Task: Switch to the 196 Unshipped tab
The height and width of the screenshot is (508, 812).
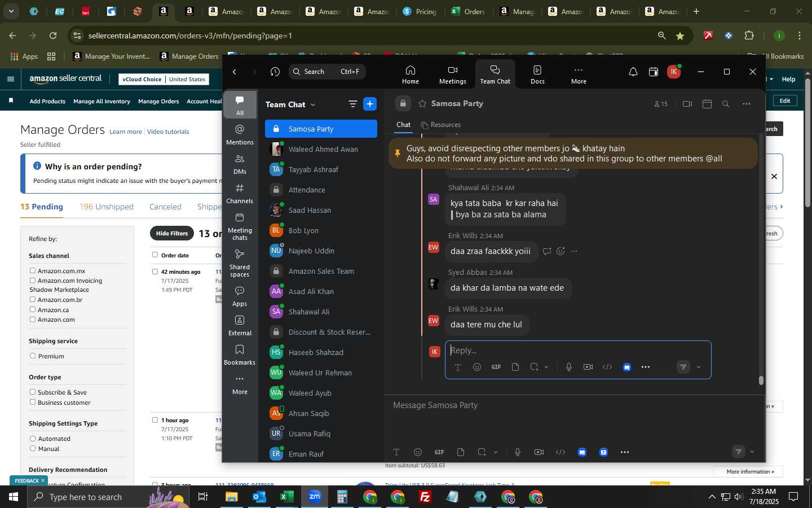Action: (107, 207)
